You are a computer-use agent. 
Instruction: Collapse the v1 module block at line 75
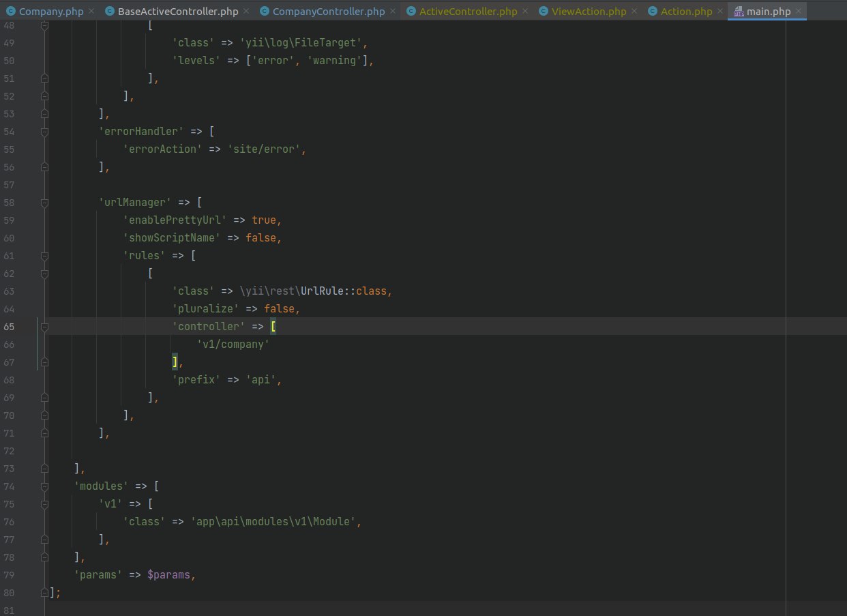pos(44,504)
